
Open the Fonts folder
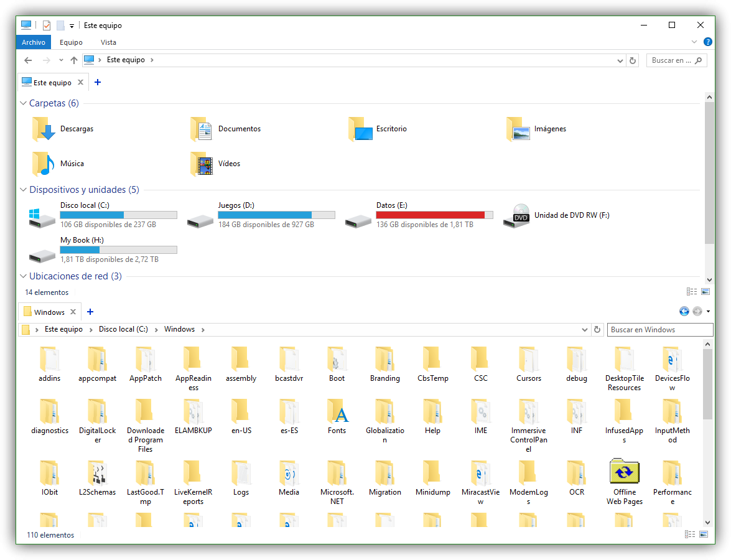337,416
